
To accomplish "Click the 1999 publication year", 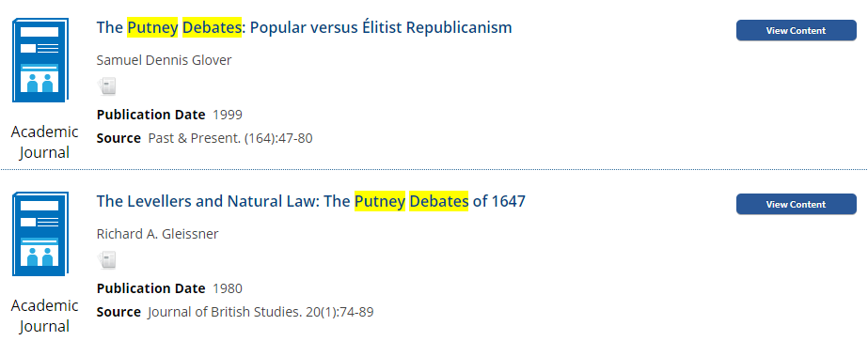I will [228, 115].
